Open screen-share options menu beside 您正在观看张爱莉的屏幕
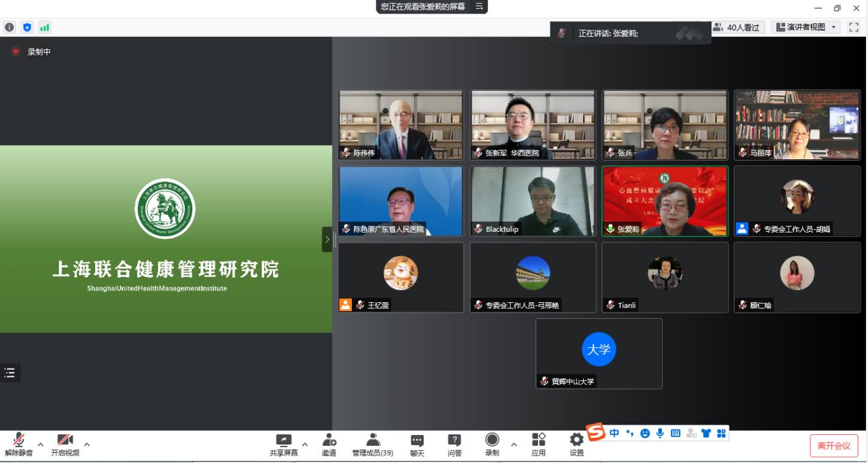Image resolution: width=868 pixels, height=463 pixels. pyautogui.click(x=479, y=6)
